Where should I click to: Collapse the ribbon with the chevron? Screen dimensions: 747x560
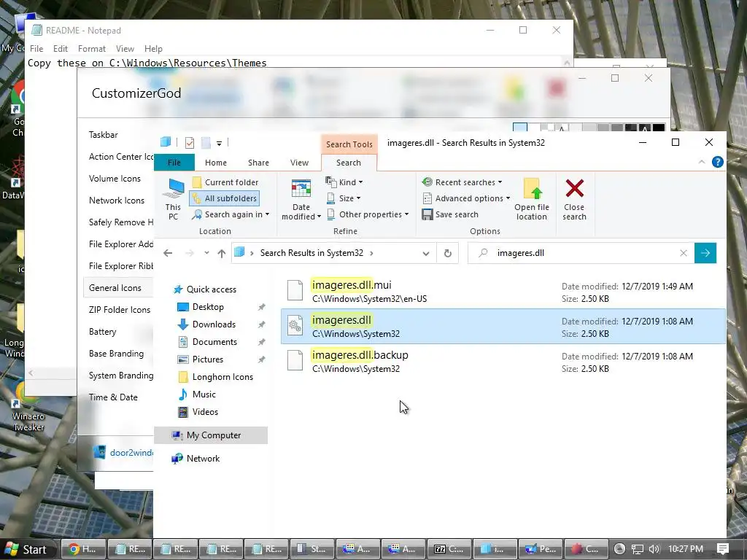(701, 163)
